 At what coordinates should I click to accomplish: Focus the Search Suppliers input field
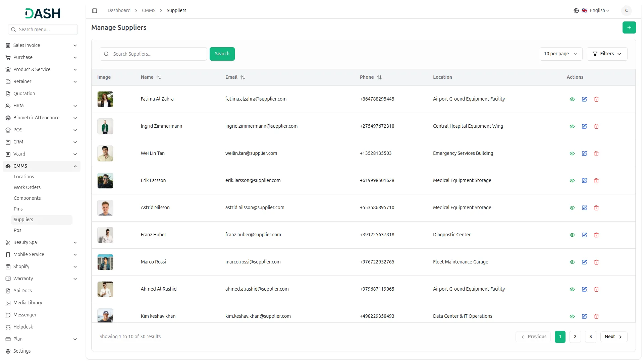click(x=158, y=54)
